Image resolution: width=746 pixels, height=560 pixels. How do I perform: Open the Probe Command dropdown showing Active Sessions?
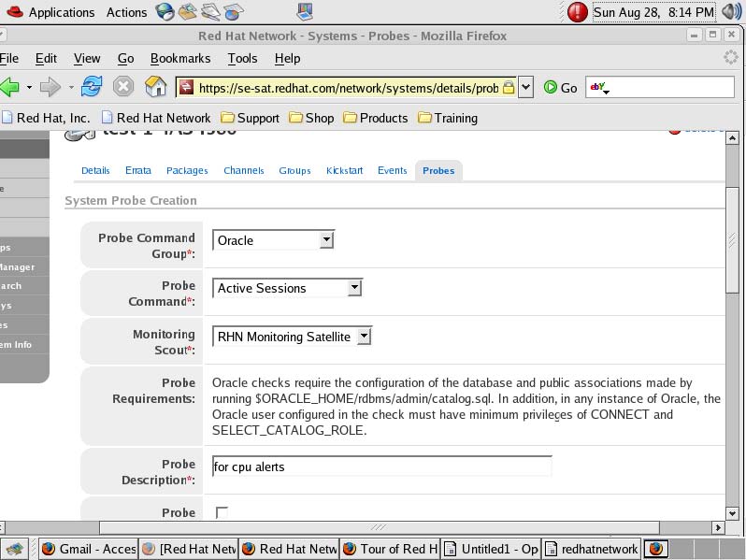point(287,288)
